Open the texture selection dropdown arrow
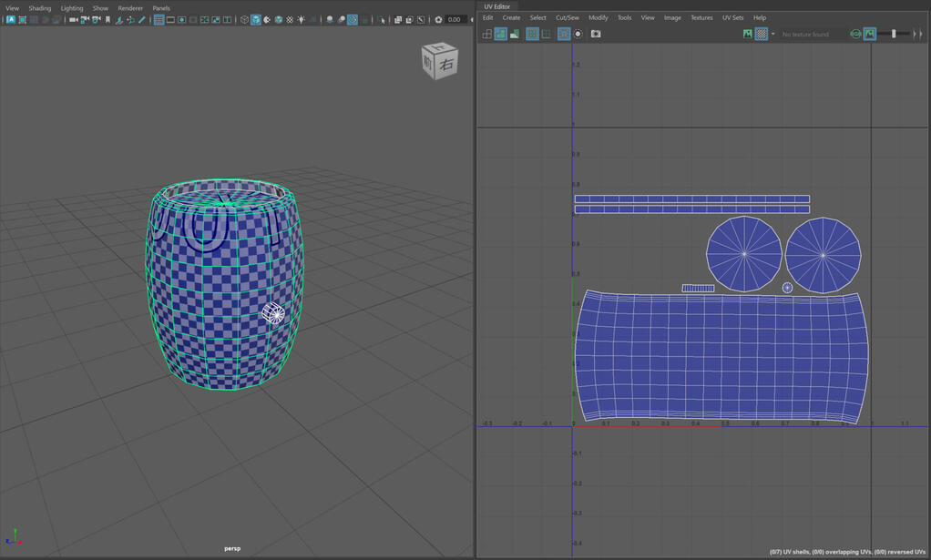Screen dimensions: 931x560 [x=772, y=34]
